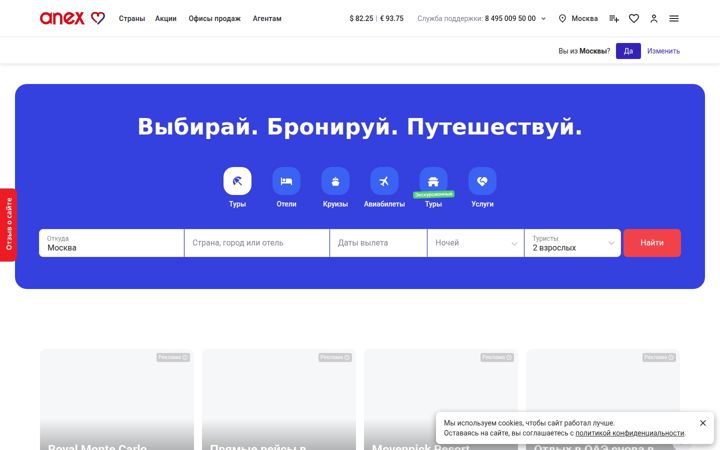Open the Агентам menu item
The width and height of the screenshot is (720, 450).
pyautogui.click(x=267, y=18)
